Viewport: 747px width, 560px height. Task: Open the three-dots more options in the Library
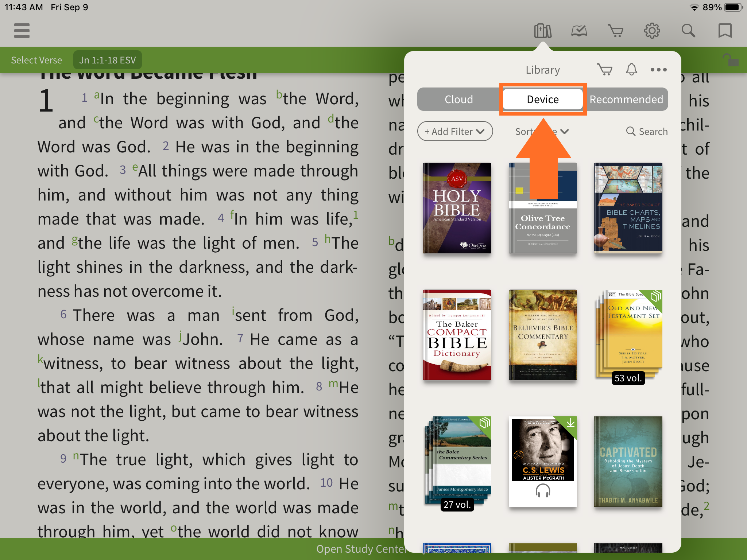[659, 70]
